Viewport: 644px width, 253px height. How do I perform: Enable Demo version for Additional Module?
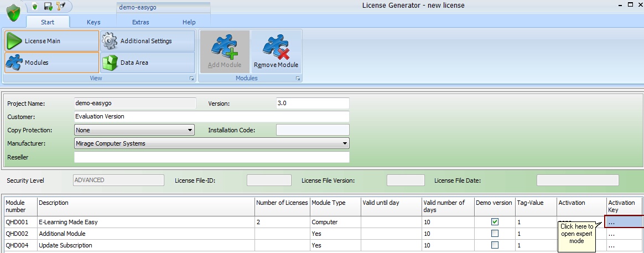tap(495, 234)
